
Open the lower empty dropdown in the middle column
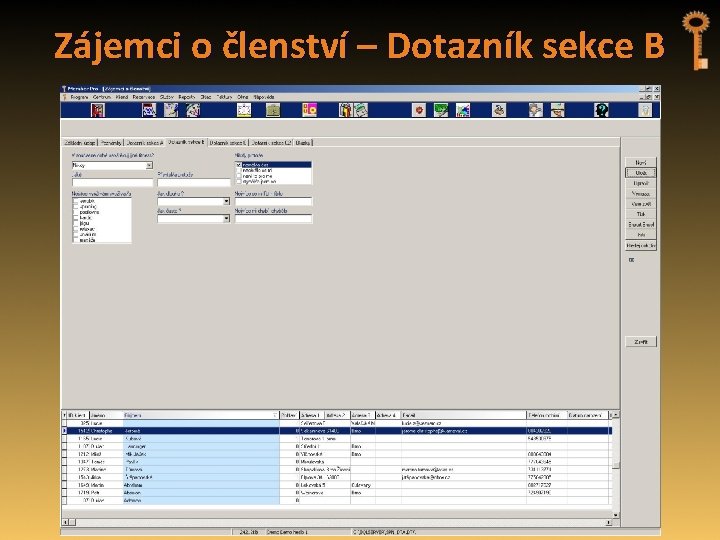tap(226, 219)
